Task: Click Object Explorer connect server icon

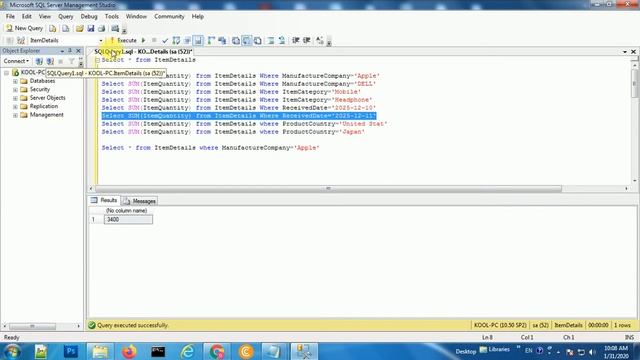Action: (39, 61)
